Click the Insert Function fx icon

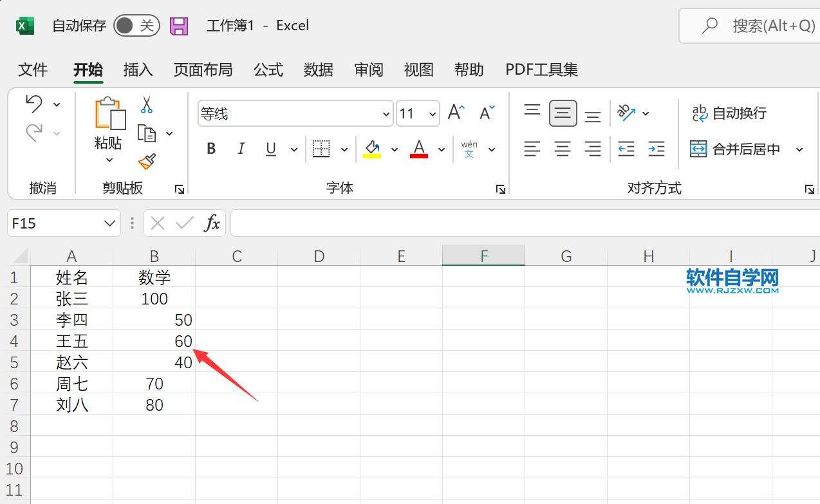coord(212,223)
